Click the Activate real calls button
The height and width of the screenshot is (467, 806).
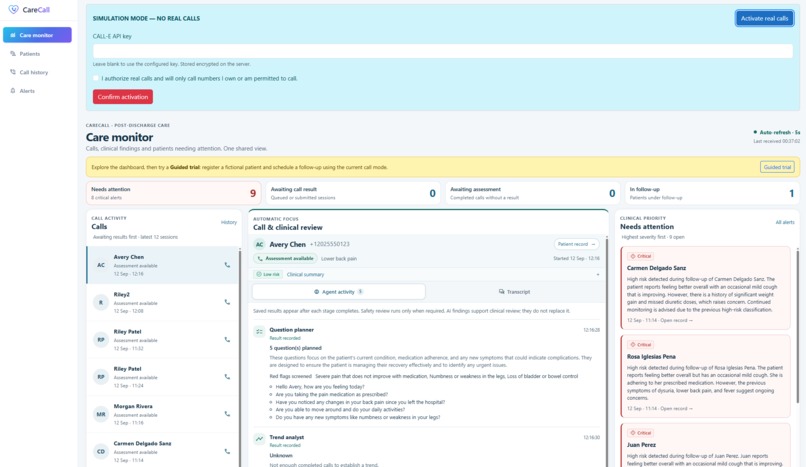pyautogui.click(x=764, y=18)
